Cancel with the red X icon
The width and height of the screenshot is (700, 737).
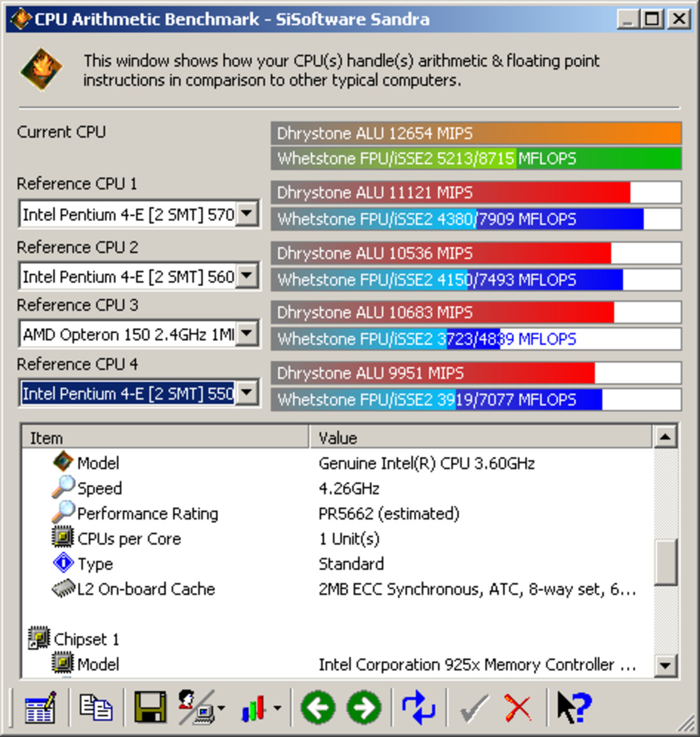pos(518,708)
